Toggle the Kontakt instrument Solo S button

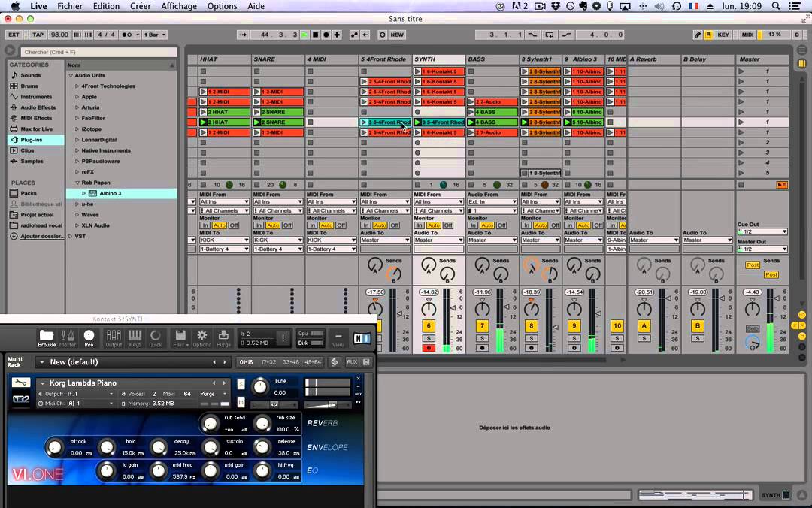[x=241, y=384]
